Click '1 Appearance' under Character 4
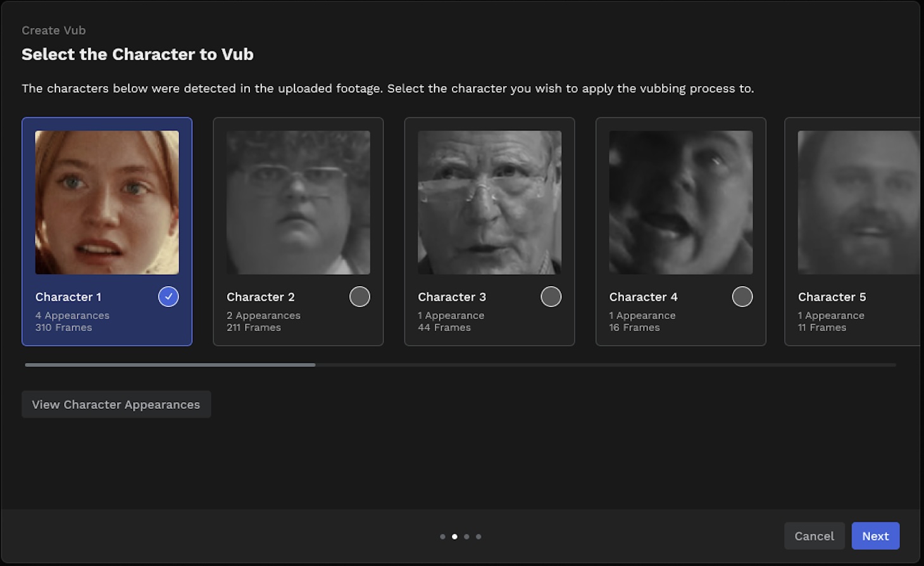The image size is (924, 566). coord(642,315)
